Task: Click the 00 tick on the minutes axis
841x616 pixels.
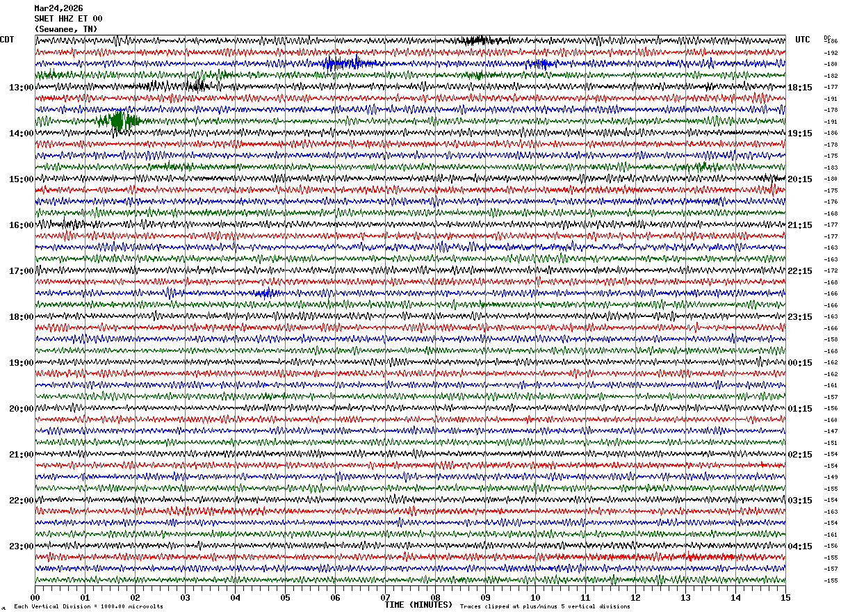Action: (x=35, y=597)
